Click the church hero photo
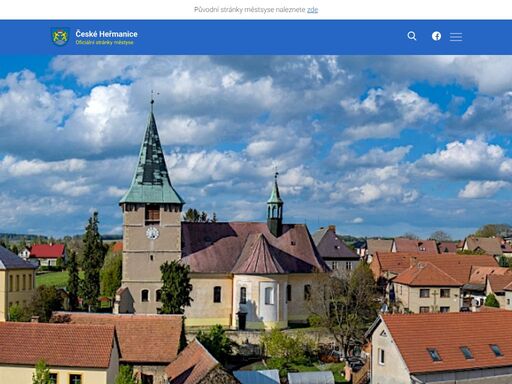Viewport: 512px width, 384px height. click(256, 219)
